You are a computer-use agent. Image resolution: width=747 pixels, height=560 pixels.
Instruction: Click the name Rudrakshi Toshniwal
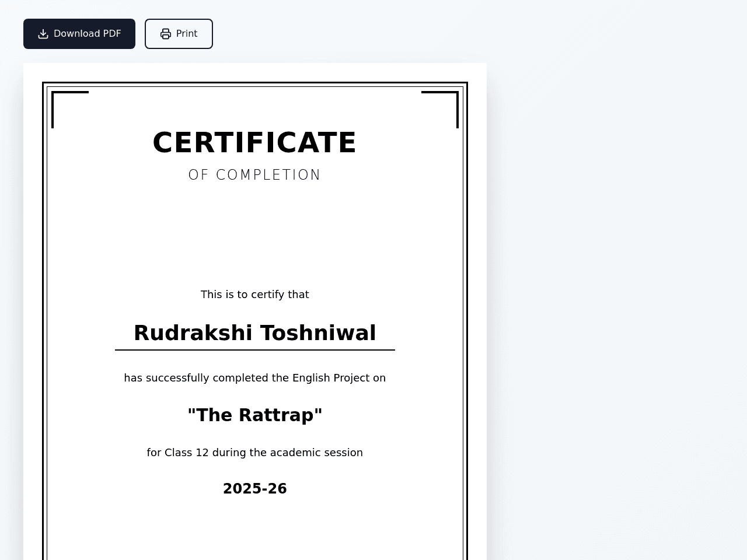pyautogui.click(x=254, y=333)
